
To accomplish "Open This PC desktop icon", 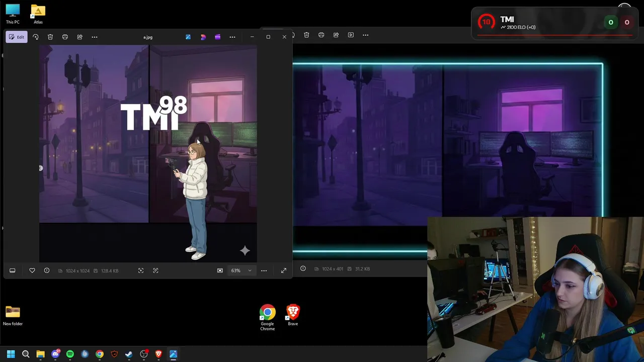I will pyautogui.click(x=13, y=14).
